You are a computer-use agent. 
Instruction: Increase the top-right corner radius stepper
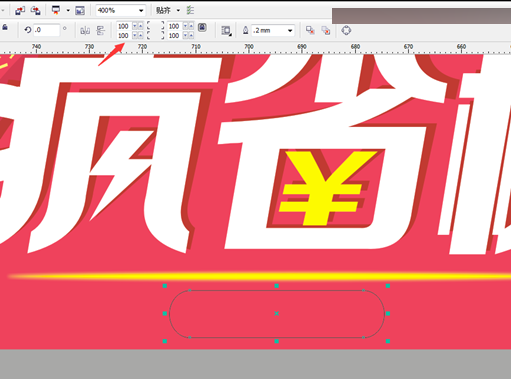pyautogui.click(x=191, y=26)
